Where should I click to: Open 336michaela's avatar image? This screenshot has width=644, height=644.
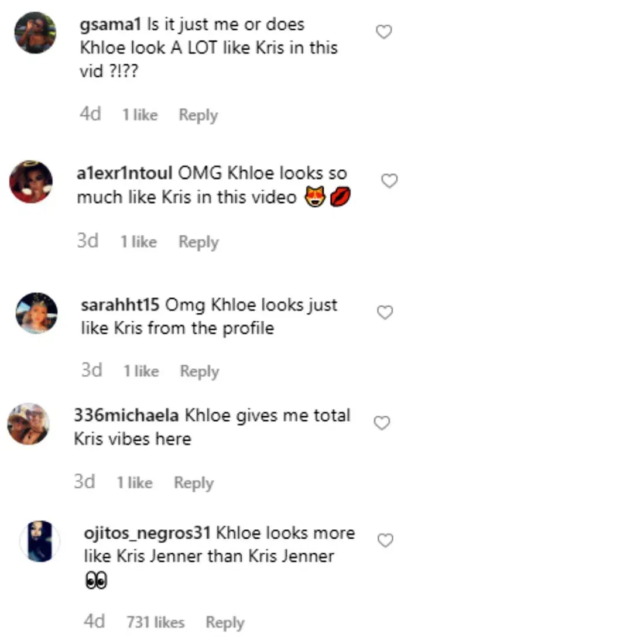(28, 423)
